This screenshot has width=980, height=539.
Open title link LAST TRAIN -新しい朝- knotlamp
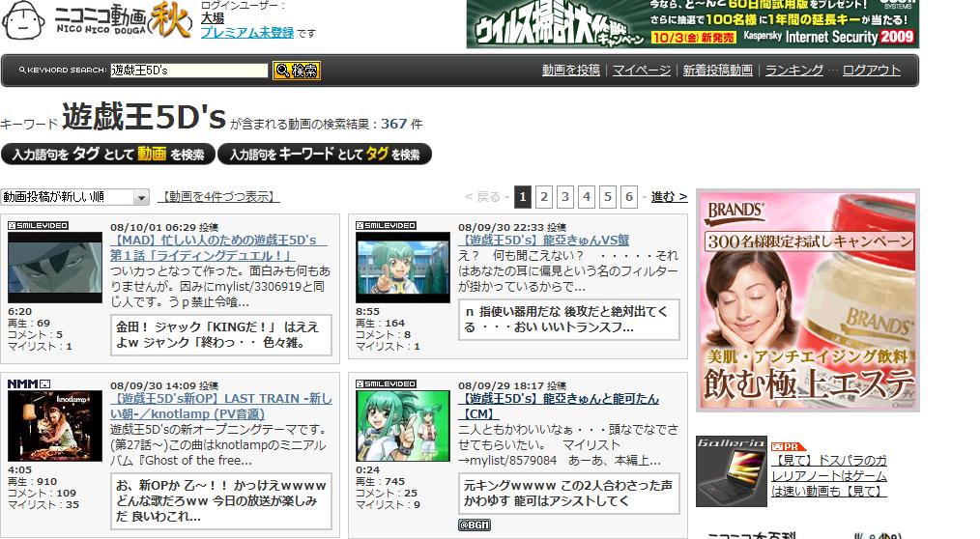[x=220, y=406]
